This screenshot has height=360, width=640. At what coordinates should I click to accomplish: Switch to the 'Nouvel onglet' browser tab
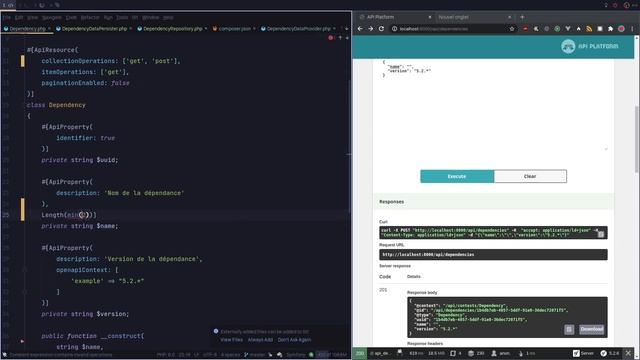point(453,17)
